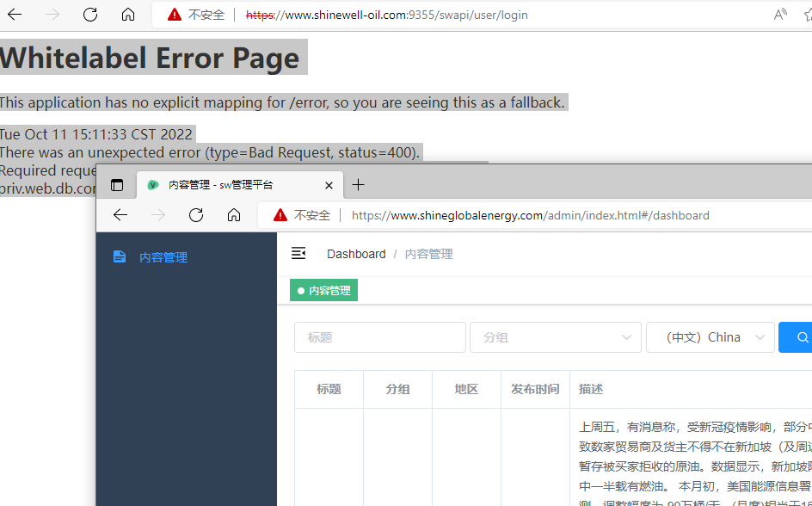
Task: Close the 内容管理 browser tab
Action: click(x=329, y=185)
